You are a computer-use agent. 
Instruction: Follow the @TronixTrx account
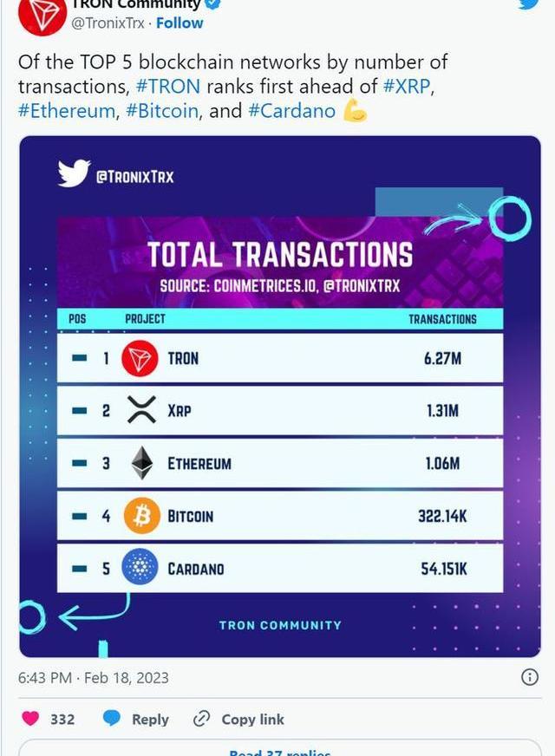click(x=180, y=23)
